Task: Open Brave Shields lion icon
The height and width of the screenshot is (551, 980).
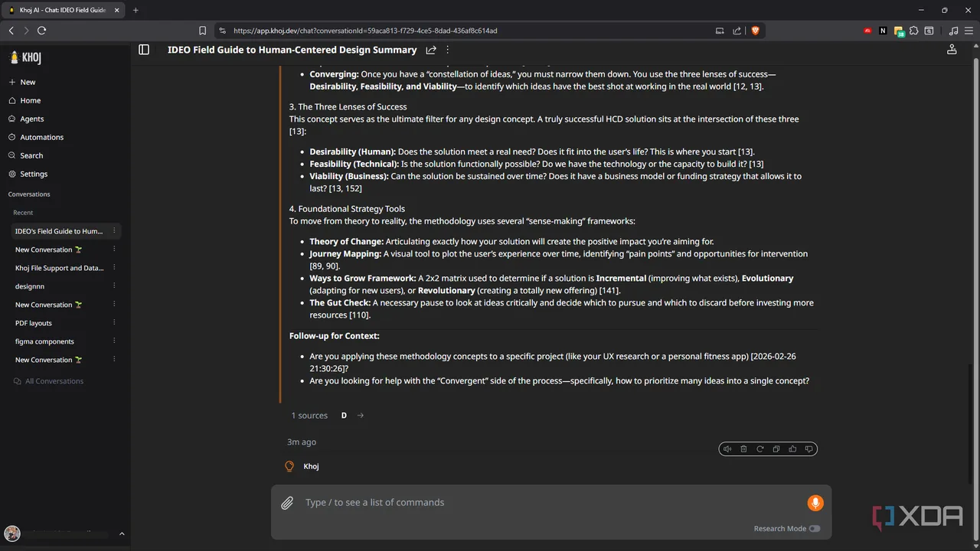Action: click(756, 31)
